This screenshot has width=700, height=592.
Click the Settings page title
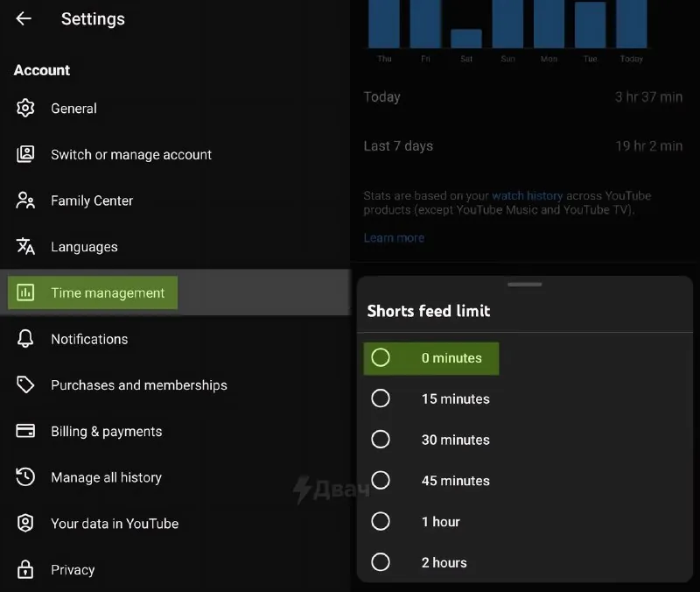[x=93, y=18]
